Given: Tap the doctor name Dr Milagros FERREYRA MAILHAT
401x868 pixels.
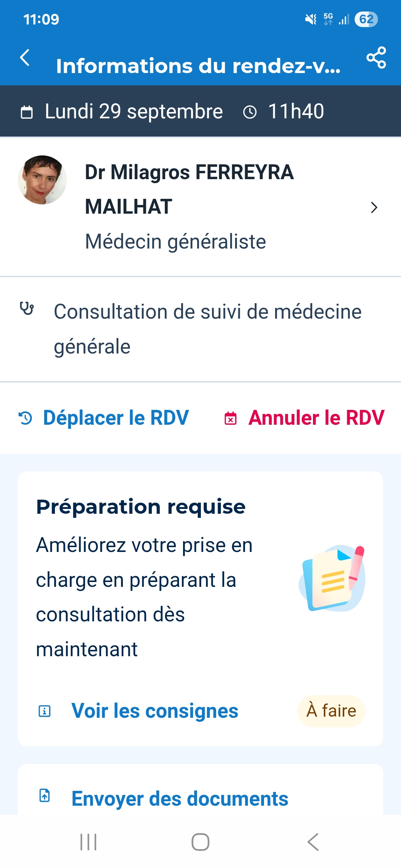Looking at the screenshot, I should 189,189.
